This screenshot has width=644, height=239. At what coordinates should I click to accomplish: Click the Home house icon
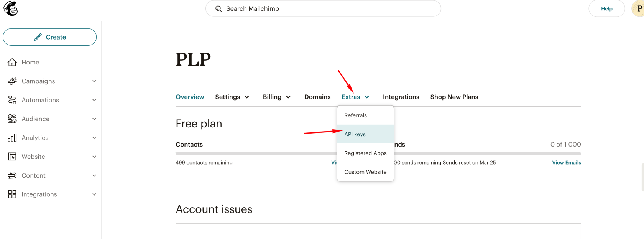coord(12,62)
